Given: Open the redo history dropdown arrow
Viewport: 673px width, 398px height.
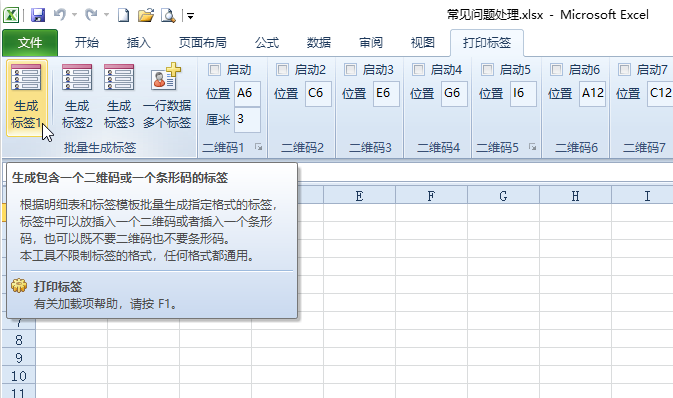Looking at the screenshot, I should tap(106, 15).
